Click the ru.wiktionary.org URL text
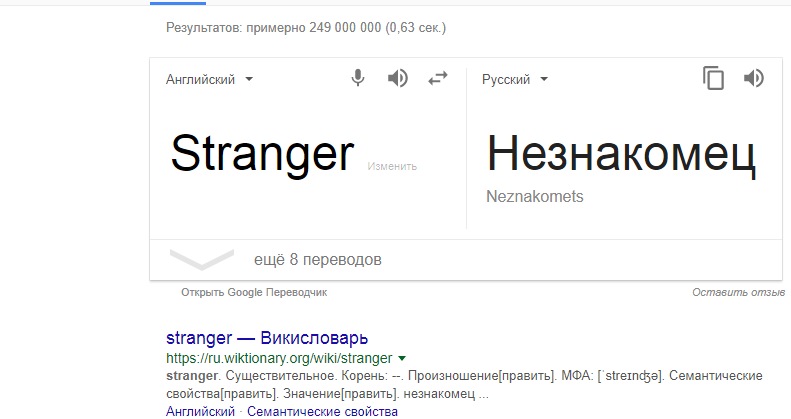Screen dimensions: 791x419 pos(279,358)
